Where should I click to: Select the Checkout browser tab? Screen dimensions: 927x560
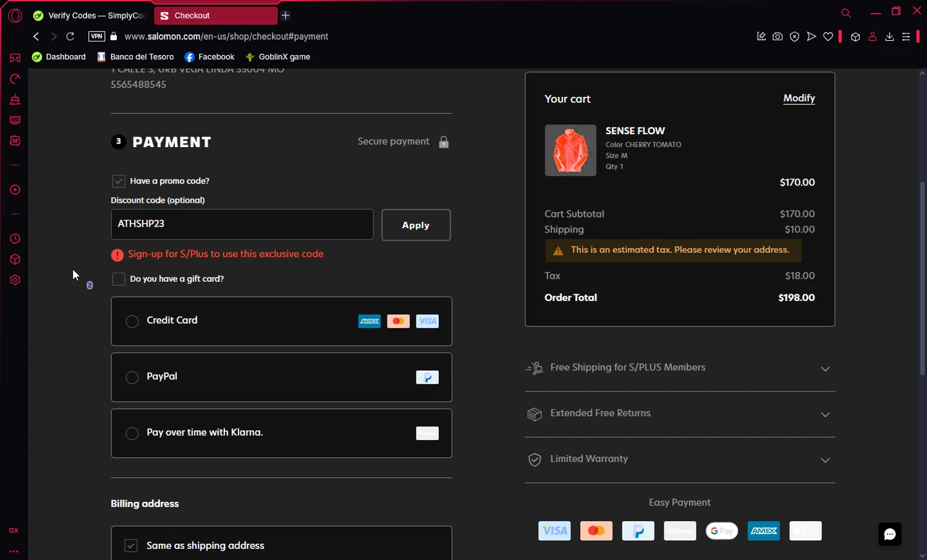(x=215, y=15)
